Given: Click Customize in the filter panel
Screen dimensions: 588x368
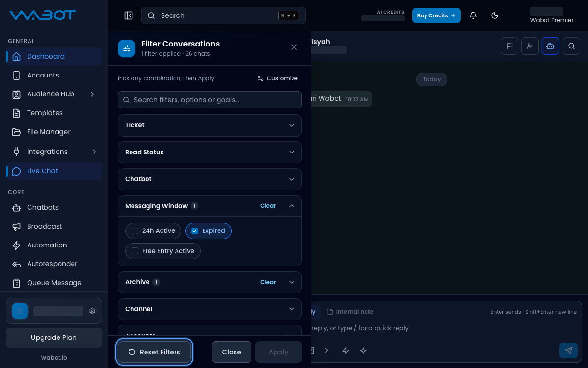Looking at the screenshot, I should pyautogui.click(x=278, y=78).
